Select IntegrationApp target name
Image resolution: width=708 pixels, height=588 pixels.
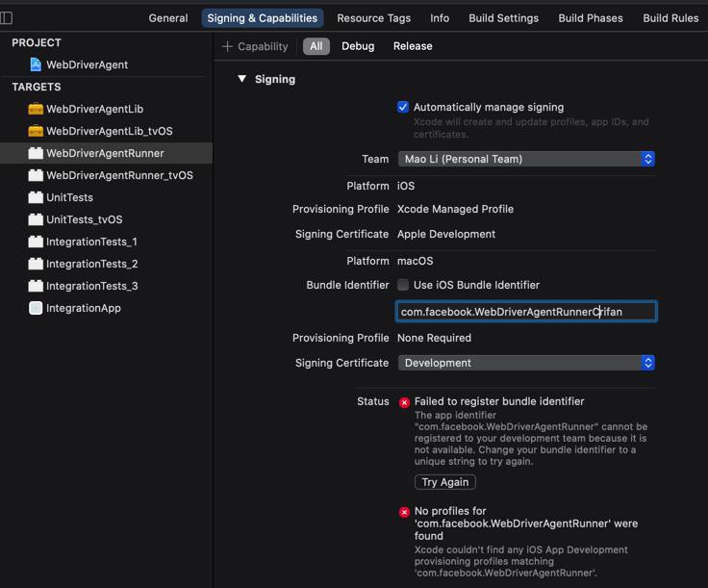point(84,308)
